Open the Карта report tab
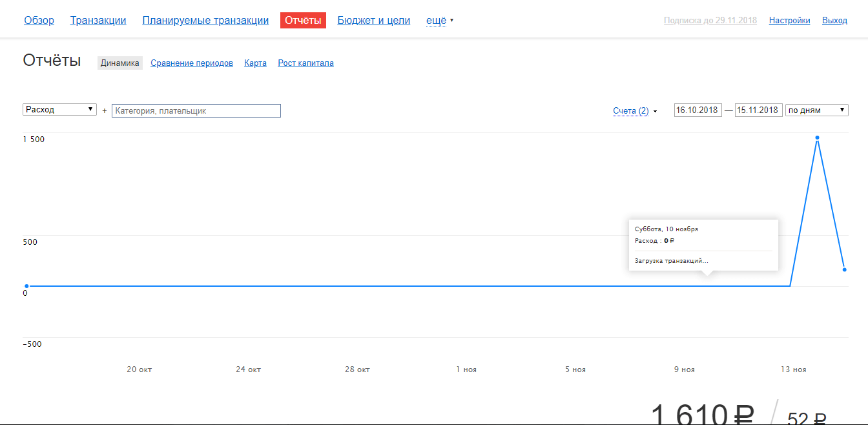This screenshot has height=425, width=868. [255, 63]
